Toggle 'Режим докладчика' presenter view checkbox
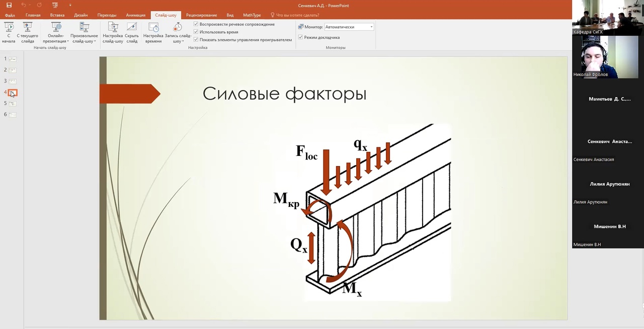Viewport: 644px width, 329px height. pyautogui.click(x=301, y=37)
